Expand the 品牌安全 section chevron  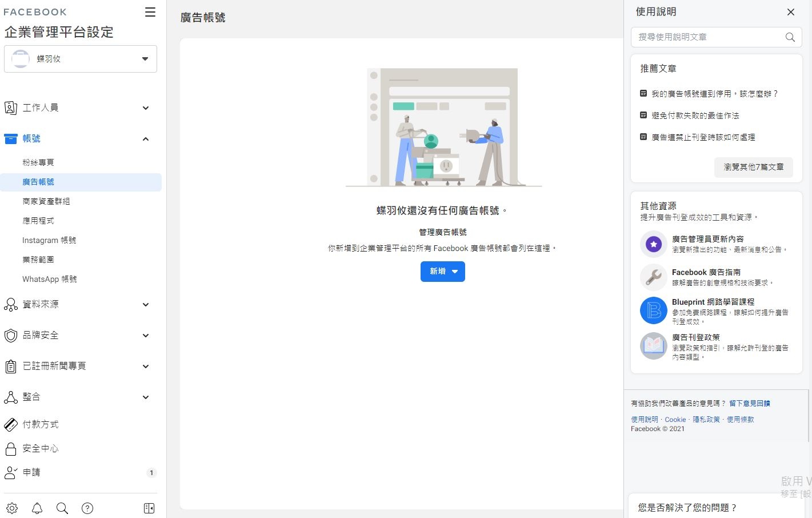(x=146, y=336)
